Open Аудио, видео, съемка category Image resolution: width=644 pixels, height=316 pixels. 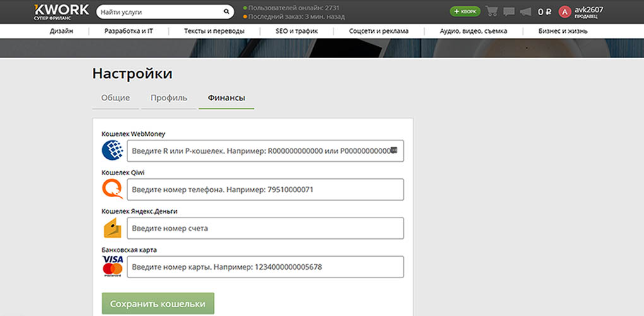pyautogui.click(x=474, y=31)
